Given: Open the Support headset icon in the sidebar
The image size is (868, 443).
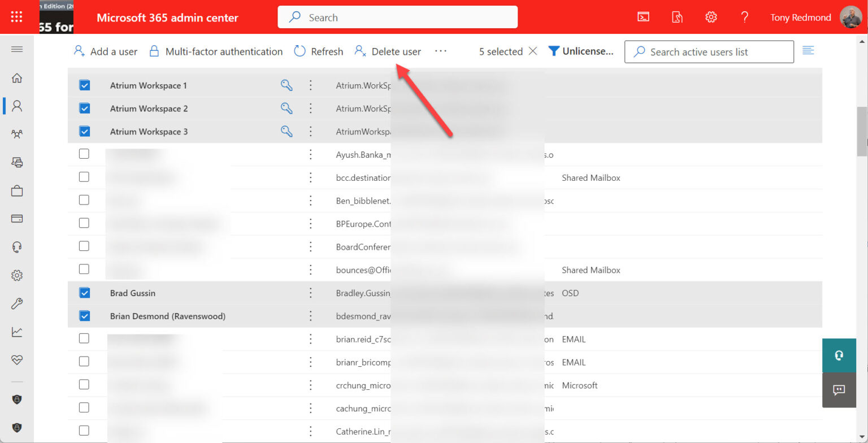Looking at the screenshot, I should coord(17,247).
